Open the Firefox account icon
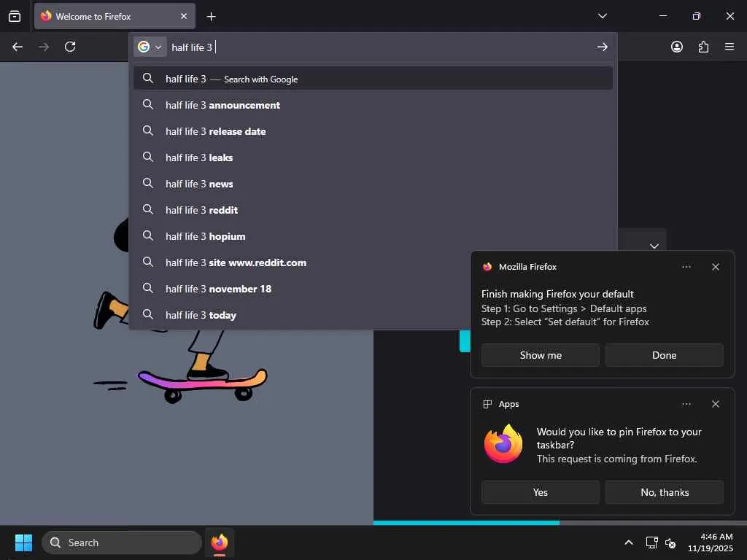Image resolution: width=747 pixels, height=560 pixels. [676, 47]
